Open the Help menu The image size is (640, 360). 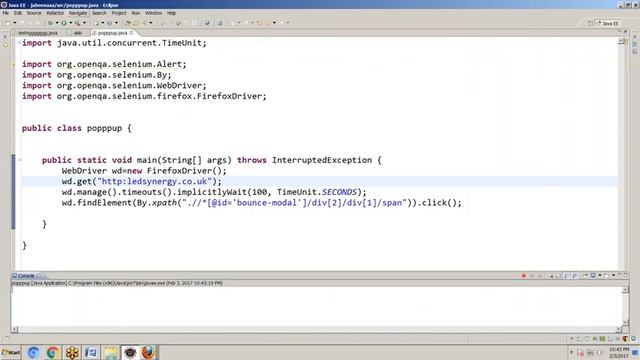[171, 13]
